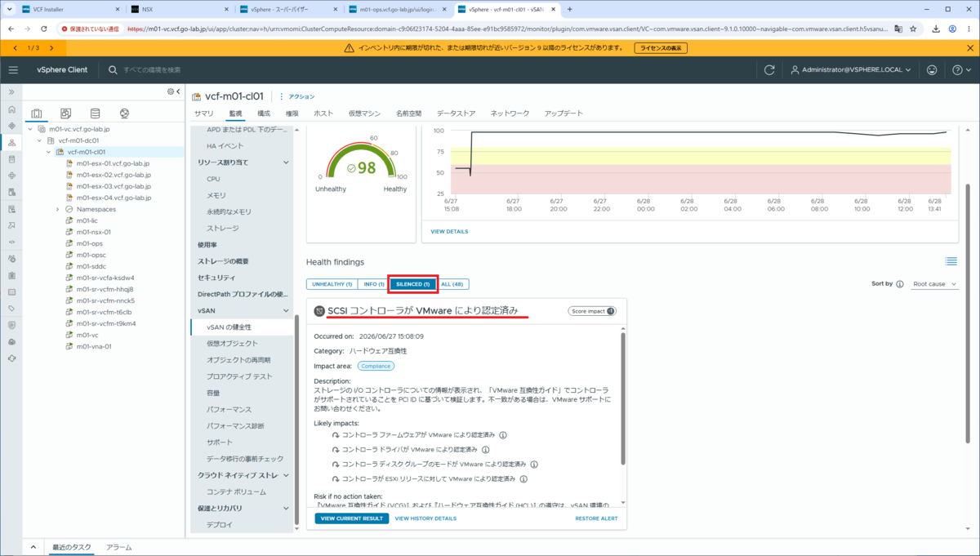The width and height of the screenshot is (980, 556).
Task: Go to previous notification in 1/3 banner
Action: point(16,48)
